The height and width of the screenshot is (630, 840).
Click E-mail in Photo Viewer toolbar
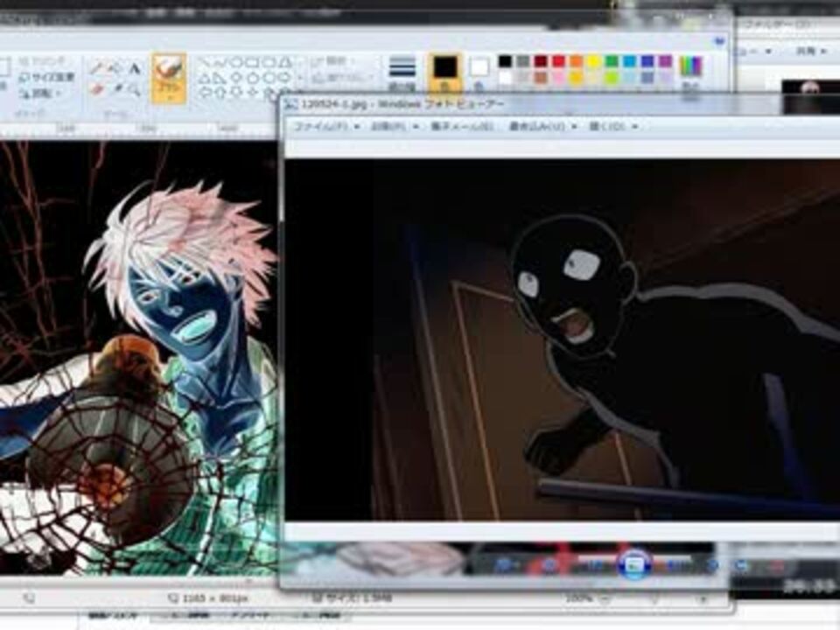(x=461, y=127)
